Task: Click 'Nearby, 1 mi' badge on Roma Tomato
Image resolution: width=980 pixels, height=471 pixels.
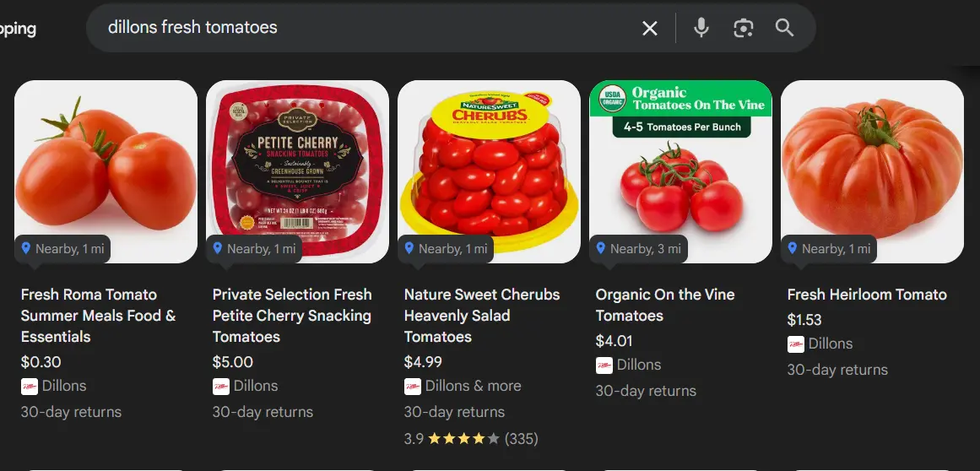Action: (x=62, y=249)
